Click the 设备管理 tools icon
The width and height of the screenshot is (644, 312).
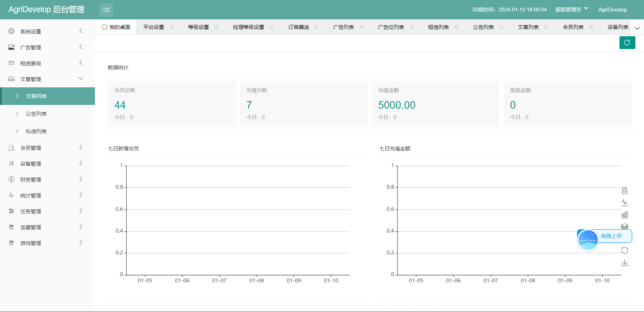(11, 164)
